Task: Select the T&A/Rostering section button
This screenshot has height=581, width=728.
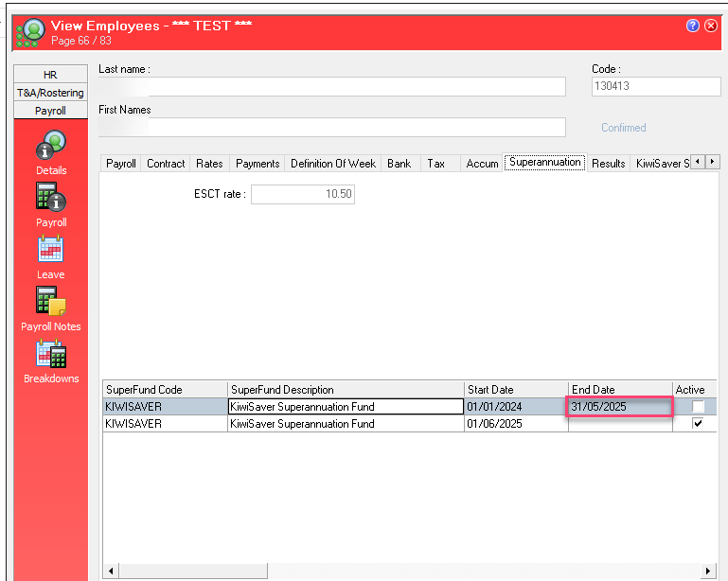Action: click(50, 93)
